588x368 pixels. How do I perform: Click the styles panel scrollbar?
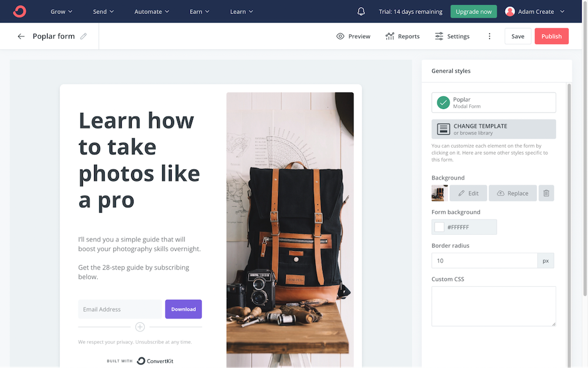(569, 226)
